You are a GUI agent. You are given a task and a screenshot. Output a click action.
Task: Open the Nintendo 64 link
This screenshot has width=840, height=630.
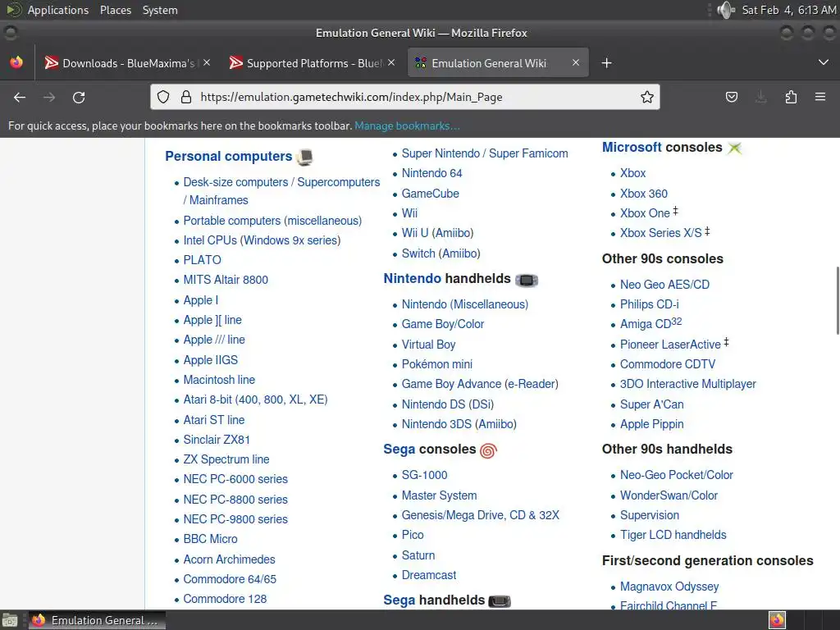pyautogui.click(x=431, y=173)
